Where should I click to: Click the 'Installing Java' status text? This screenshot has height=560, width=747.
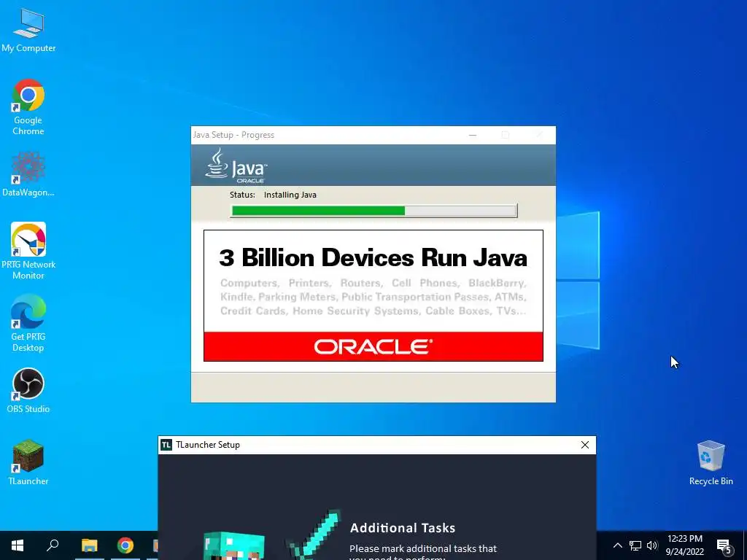[x=290, y=195]
